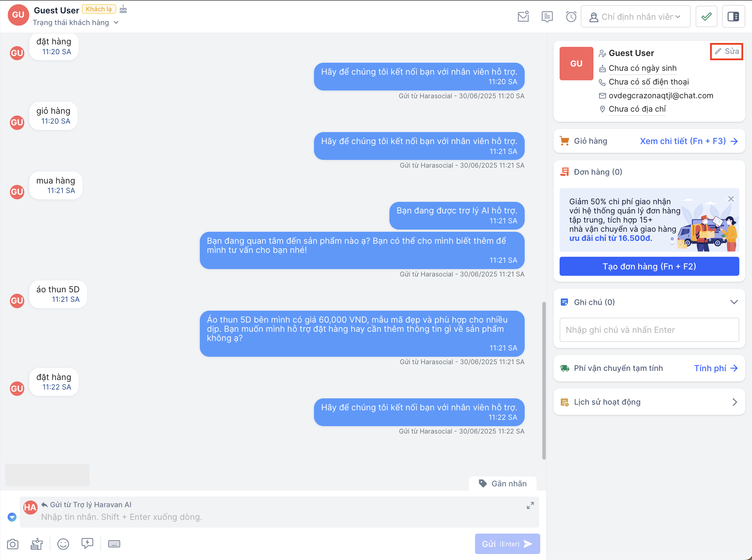Click Tạo đơn hàng (Fn + F2) button
Image resolution: width=752 pixels, height=560 pixels.
[x=649, y=266]
